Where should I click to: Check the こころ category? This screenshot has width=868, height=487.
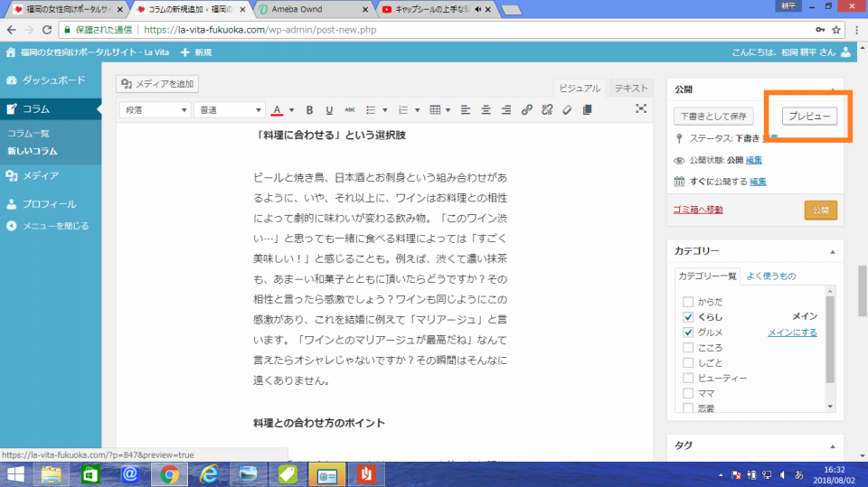point(688,348)
